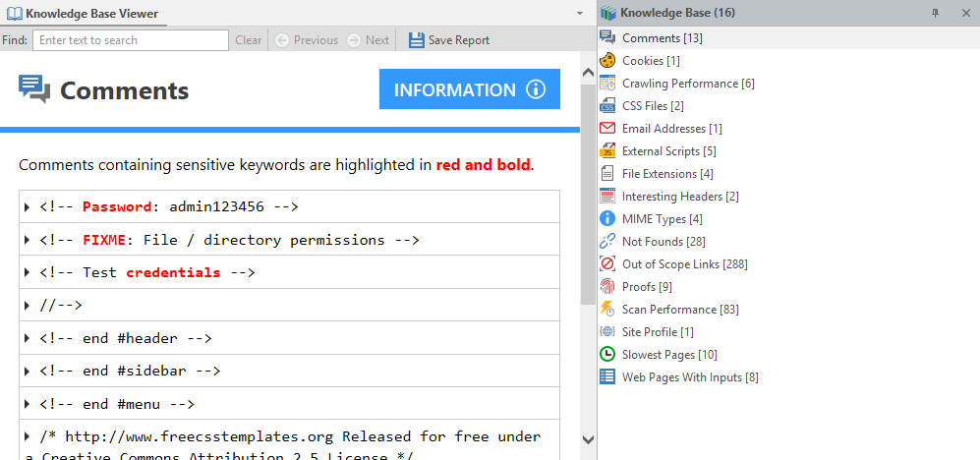Open Crawling Performance icon
This screenshot has height=460, width=980.
[x=607, y=84]
